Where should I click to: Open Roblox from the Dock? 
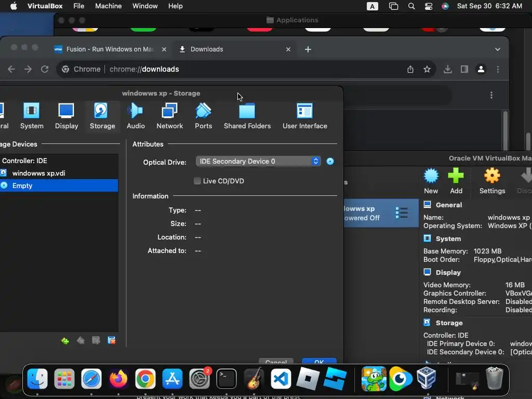pyautogui.click(x=308, y=379)
